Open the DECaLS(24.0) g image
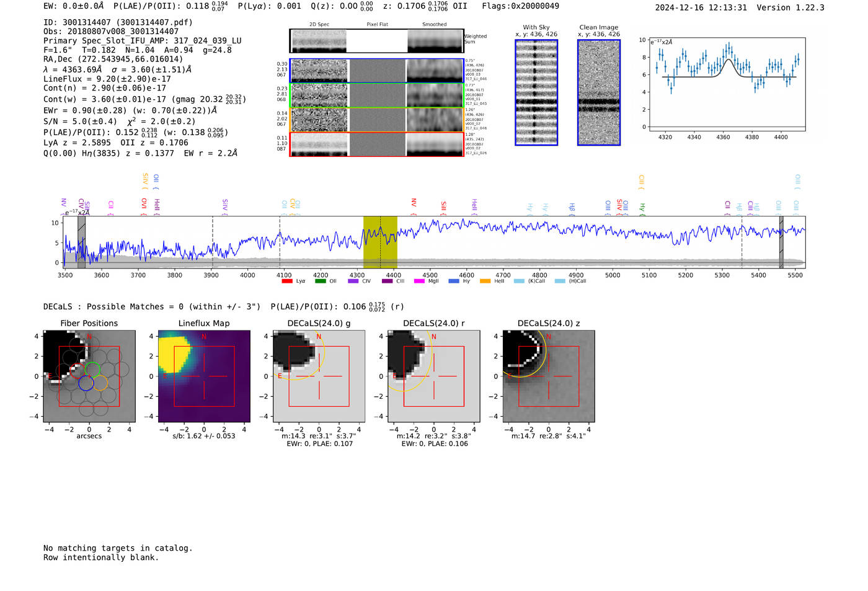868x591 pixels. pos(319,376)
